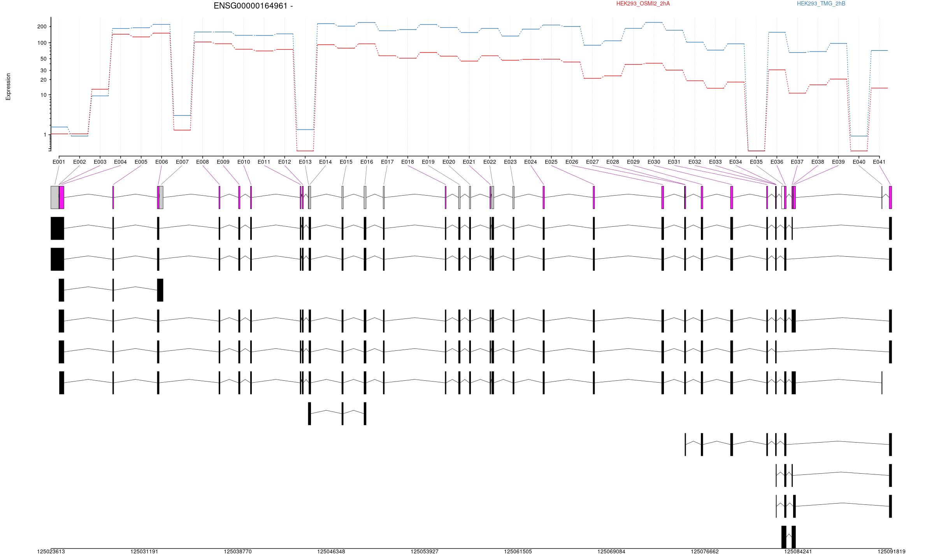Click exon label E033

coord(715,162)
